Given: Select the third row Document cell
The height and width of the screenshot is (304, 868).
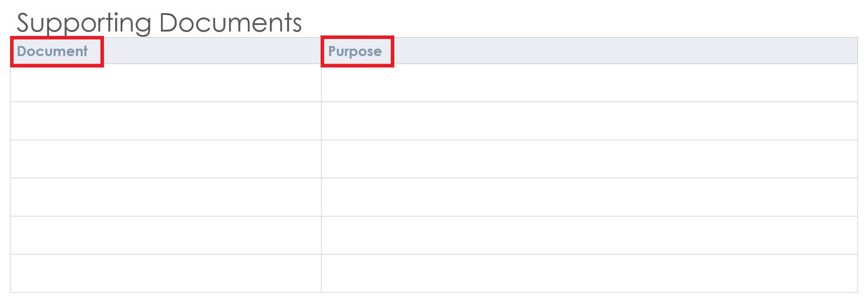Looking at the screenshot, I should tap(166, 159).
